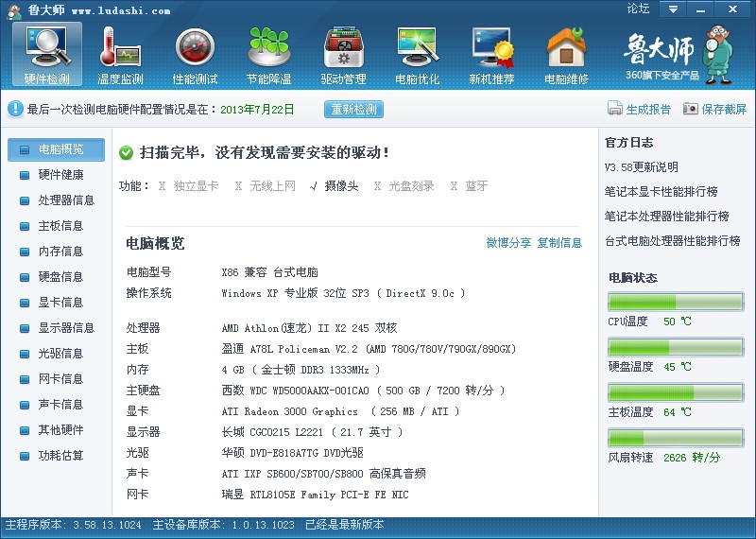This screenshot has width=756, height=539.
Task: Go to 电脑优化 computer optimization
Action: point(418,55)
